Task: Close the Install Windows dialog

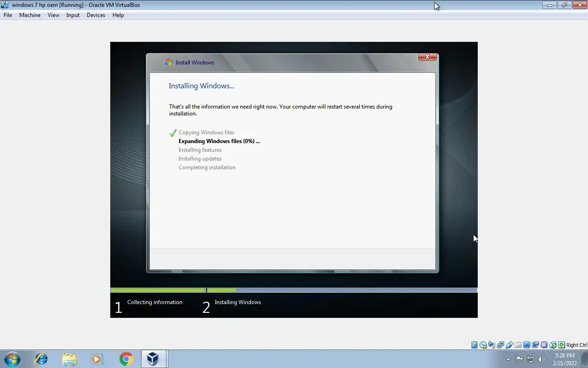Action: (427, 57)
